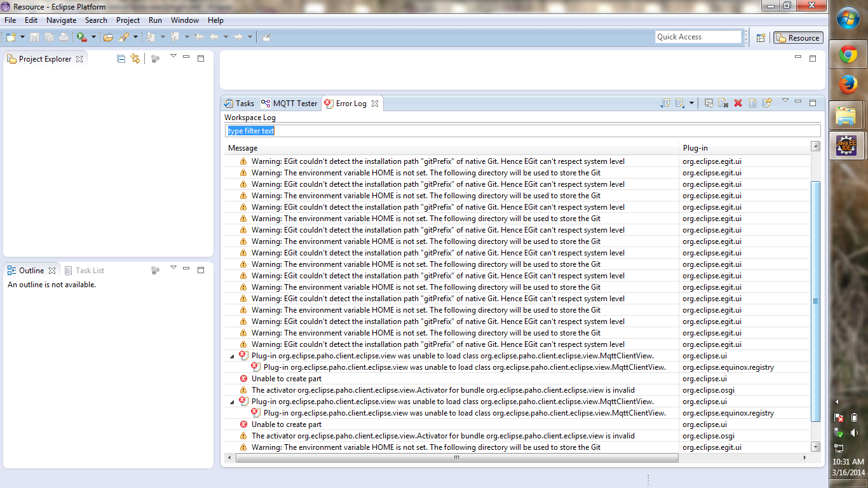Open the New wizard dropdown arrow
This screenshot has width=868, height=488.
(x=22, y=37)
